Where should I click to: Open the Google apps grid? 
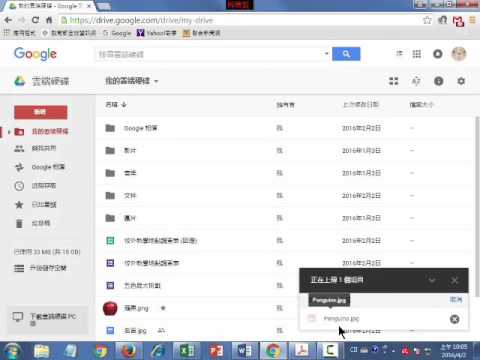click(x=417, y=54)
